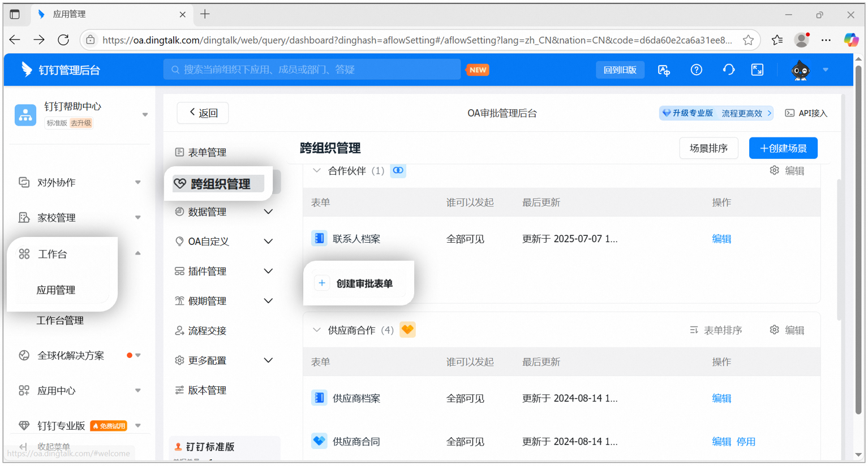Add page to favorites with star icon
868x466 pixels.
pyautogui.click(x=748, y=40)
